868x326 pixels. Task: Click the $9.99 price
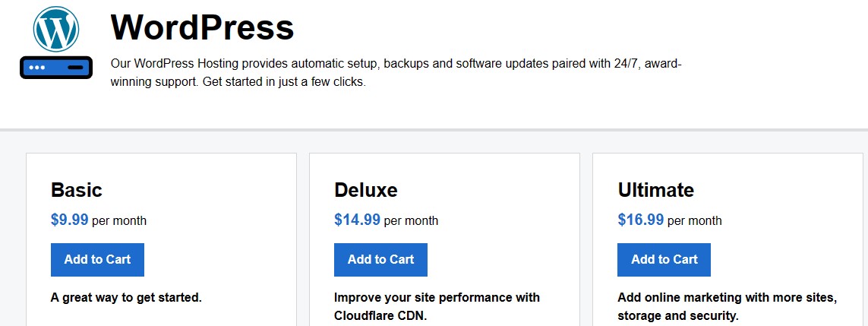click(x=70, y=220)
